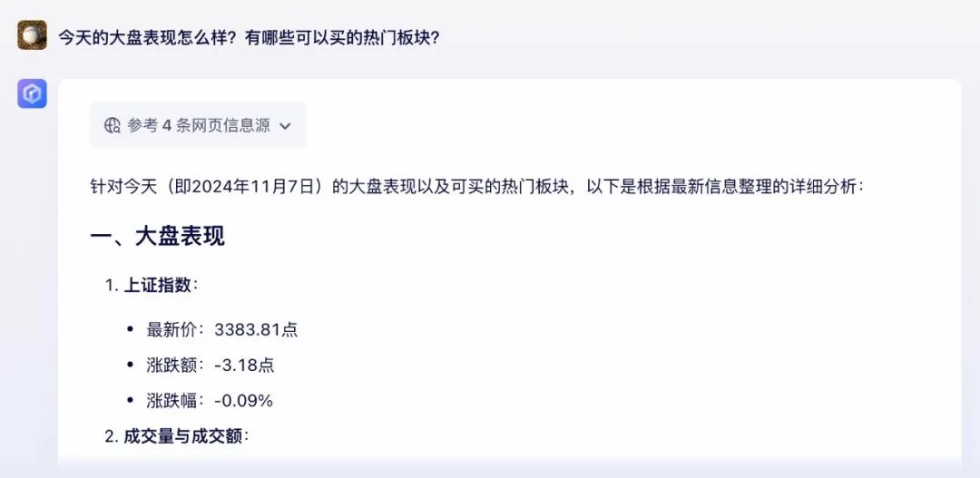
Task: Click the user avatar icon
Action: point(32,35)
